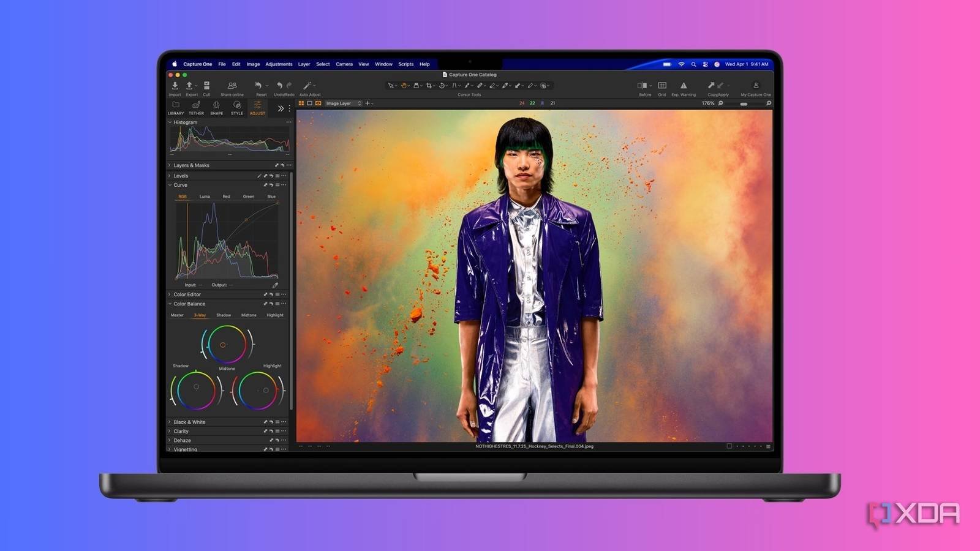This screenshot has height=551, width=980.
Task: Click the Share online icon
Action: (232, 86)
